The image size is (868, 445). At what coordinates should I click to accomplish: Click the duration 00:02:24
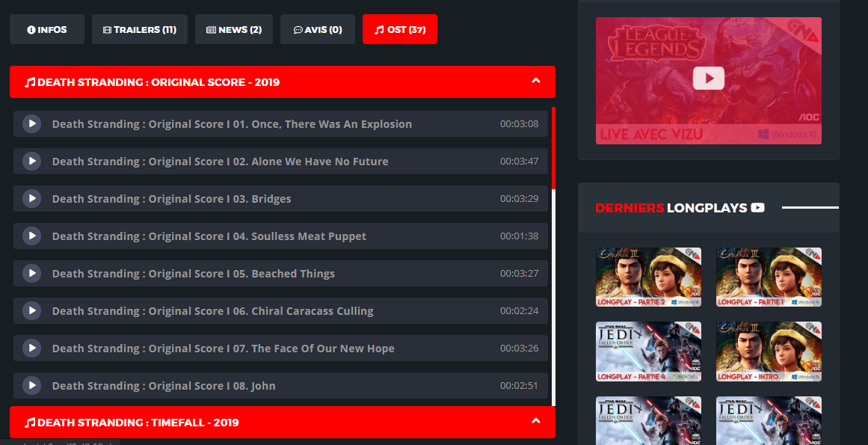[x=520, y=311]
